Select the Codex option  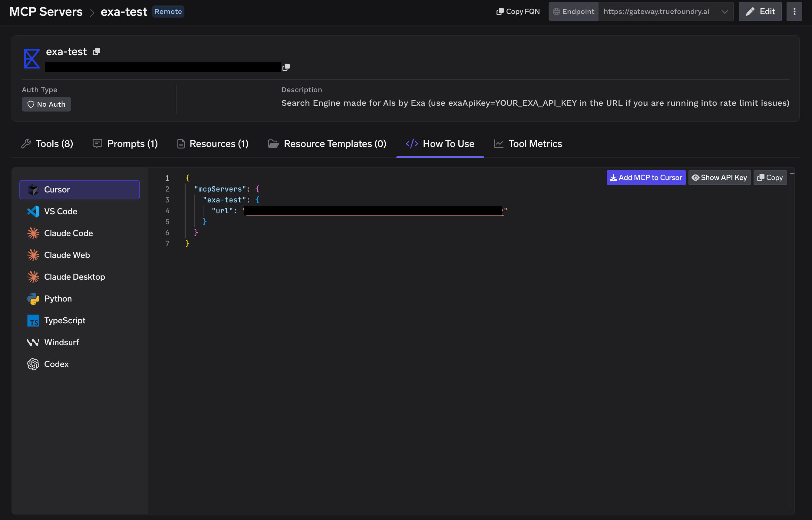(80, 364)
